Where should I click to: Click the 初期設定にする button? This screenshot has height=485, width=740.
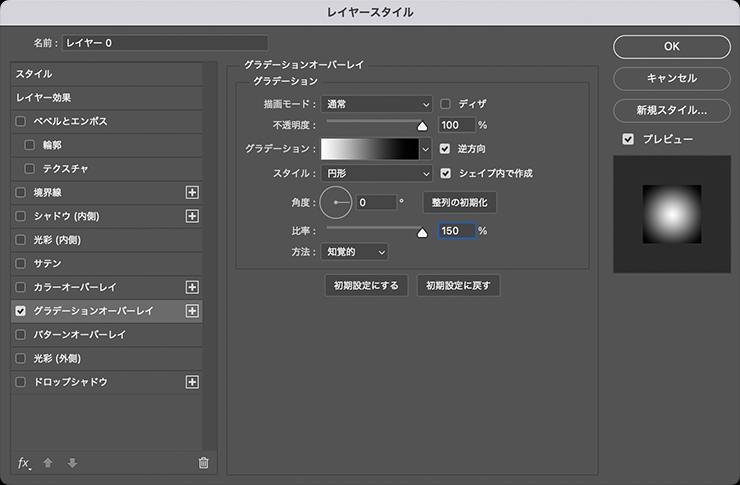(366, 285)
